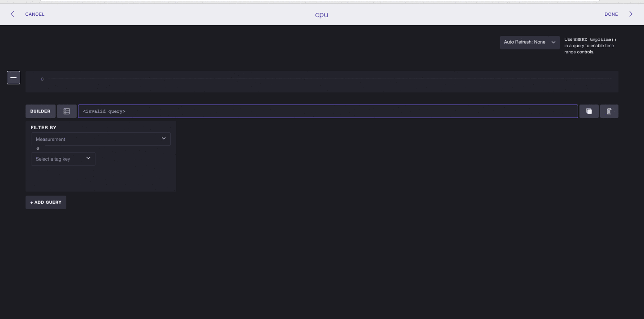The width and height of the screenshot is (644, 319).
Task: Click the chevron inside the tag key field
Action: click(x=88, y=158)
